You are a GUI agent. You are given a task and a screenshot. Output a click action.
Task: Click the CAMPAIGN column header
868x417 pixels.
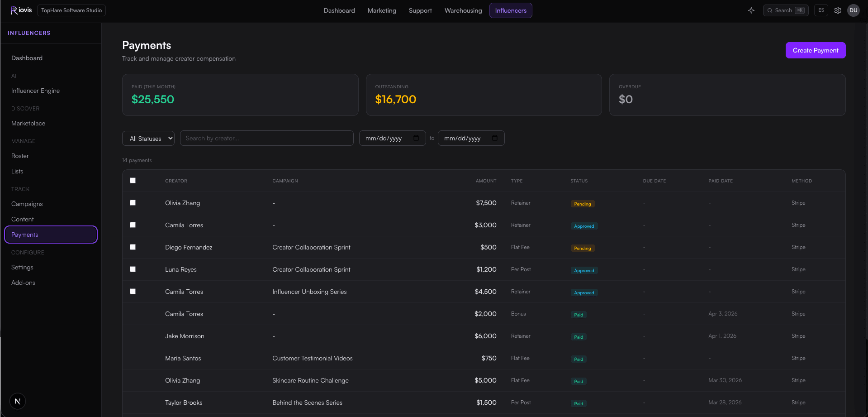285,181
